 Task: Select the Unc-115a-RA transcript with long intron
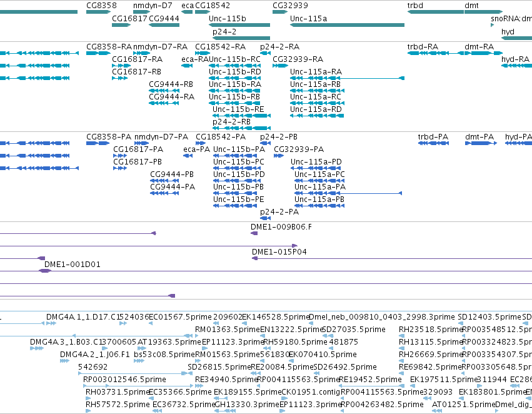click(347, 78)
